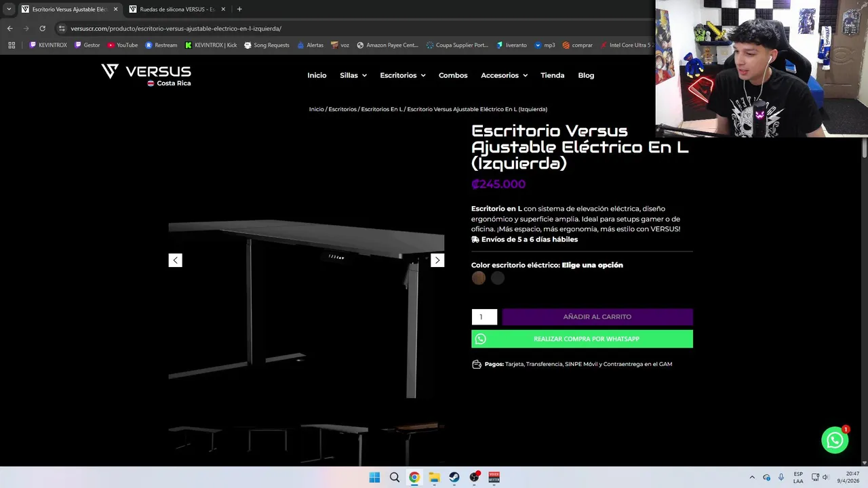The height and width of the screenshot is (488, 868).
Task: Open the Restream bookmark
Action: point(161,45)
